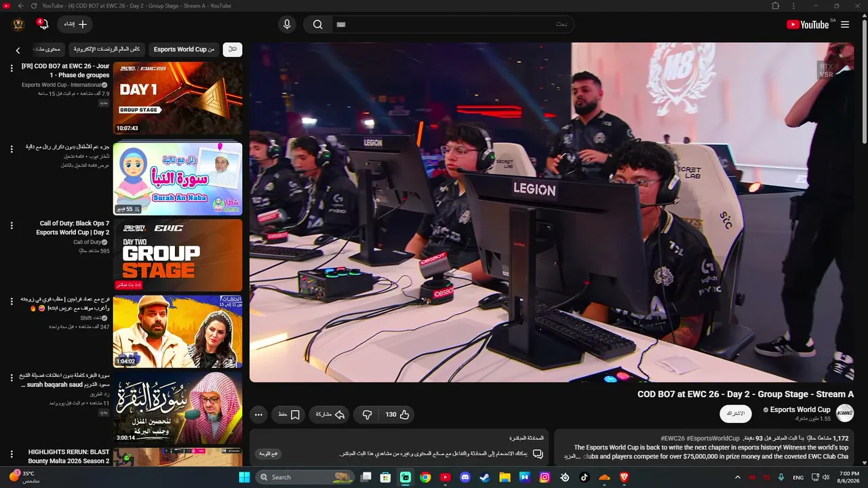Click the white subscribe button

[735, 413]
